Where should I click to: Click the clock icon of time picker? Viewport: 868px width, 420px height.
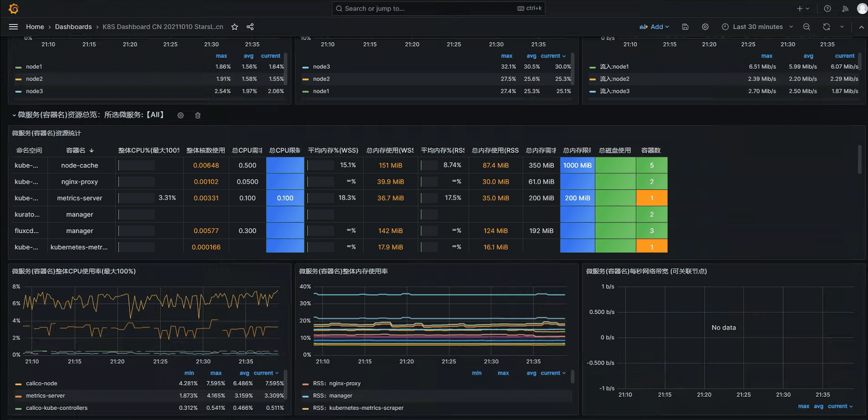[x=725, y=27]
